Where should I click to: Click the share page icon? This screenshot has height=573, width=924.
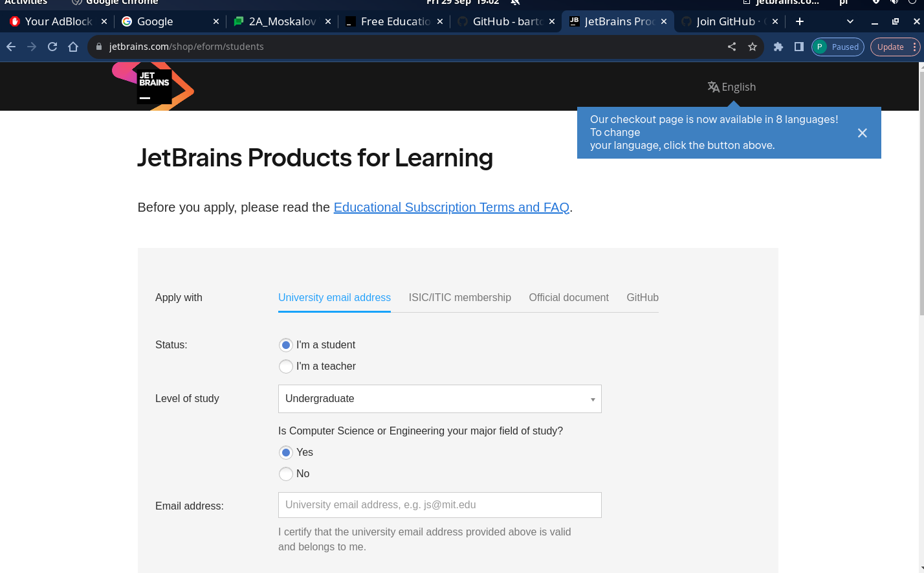tap(732, 47)
